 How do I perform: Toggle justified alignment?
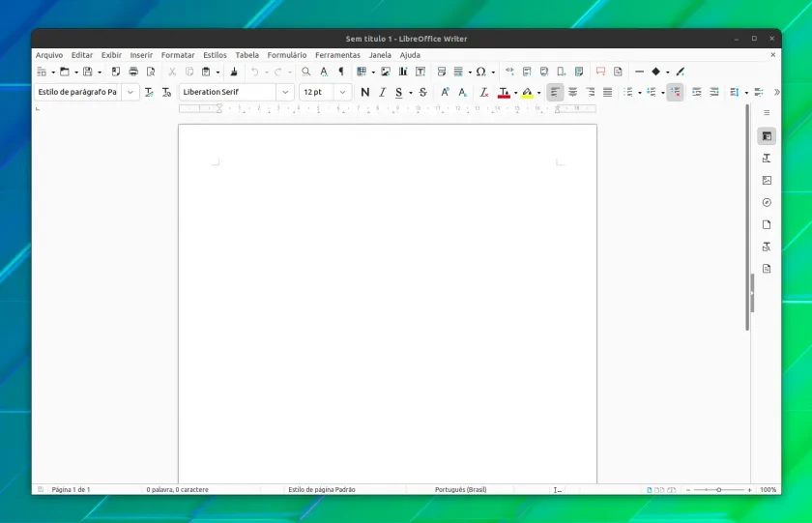607,92
